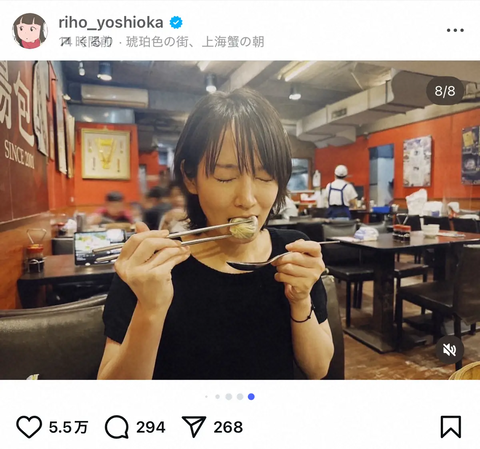Viewport: 480px width, 449px height.
Task: Open the 5.5万 likes count
Action: (68, 427)
